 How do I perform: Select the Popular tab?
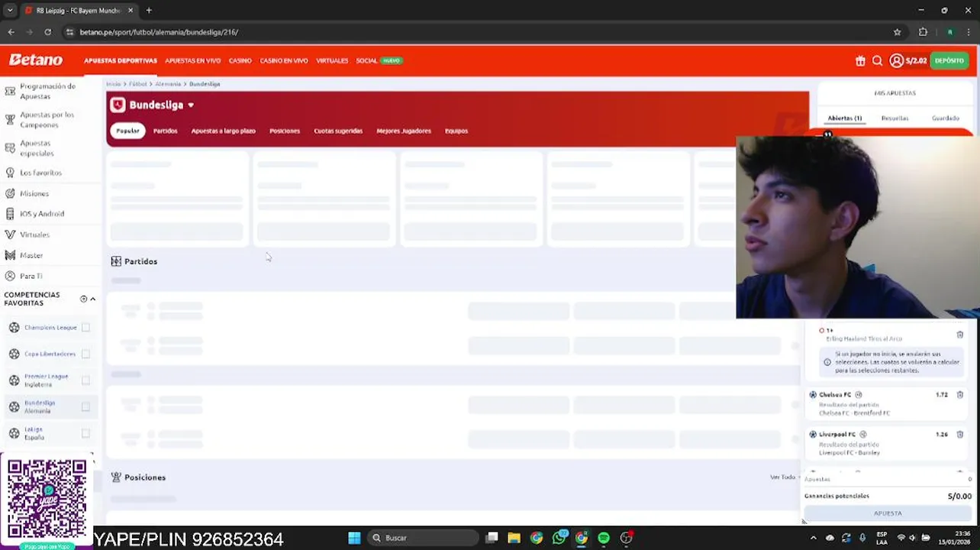pos(127,131)
